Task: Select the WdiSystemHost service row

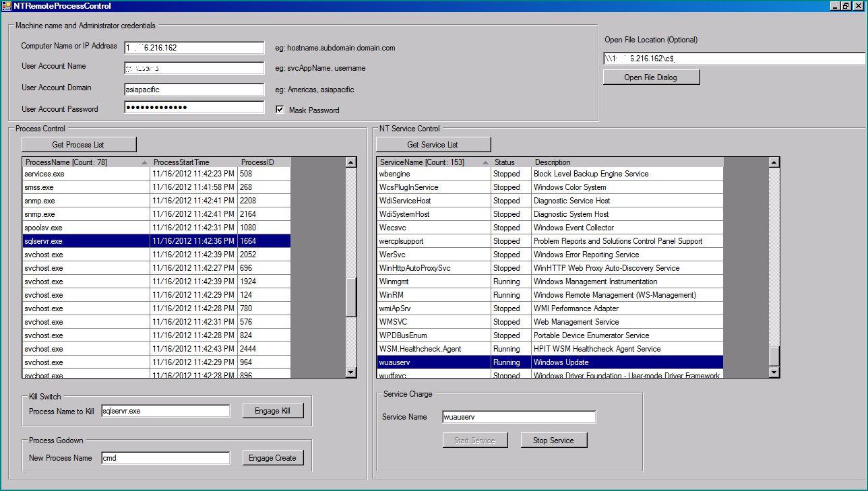Action: pos(550,214)
